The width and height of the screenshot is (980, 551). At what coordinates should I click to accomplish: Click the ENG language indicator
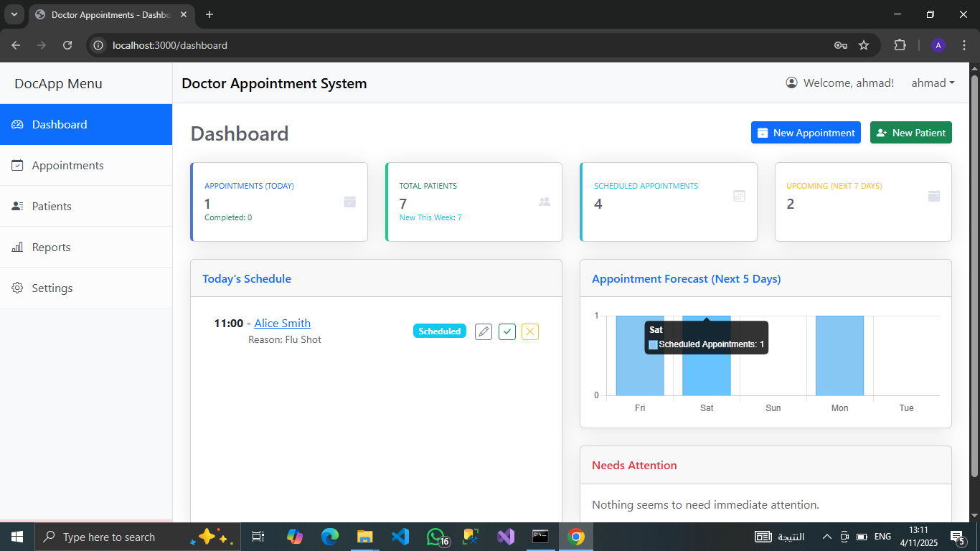click(883, 537)
